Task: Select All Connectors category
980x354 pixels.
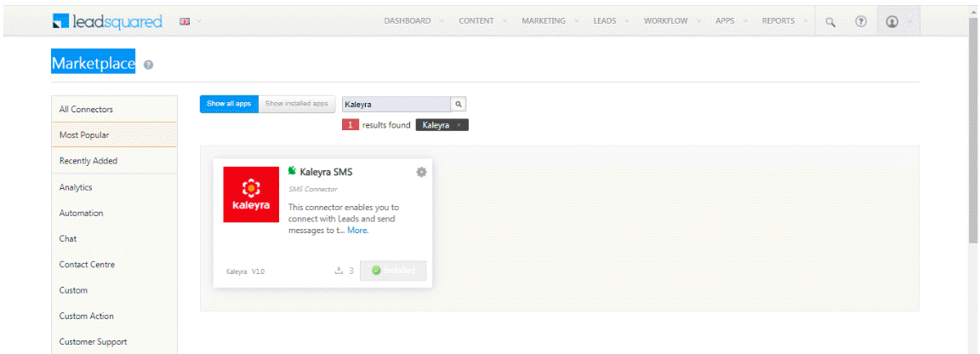Action: [114, 109]
